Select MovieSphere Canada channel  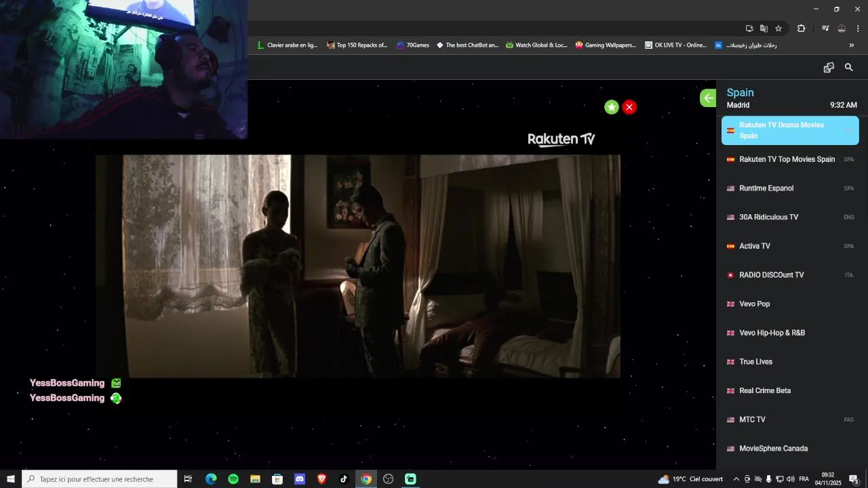pos(790,449)
